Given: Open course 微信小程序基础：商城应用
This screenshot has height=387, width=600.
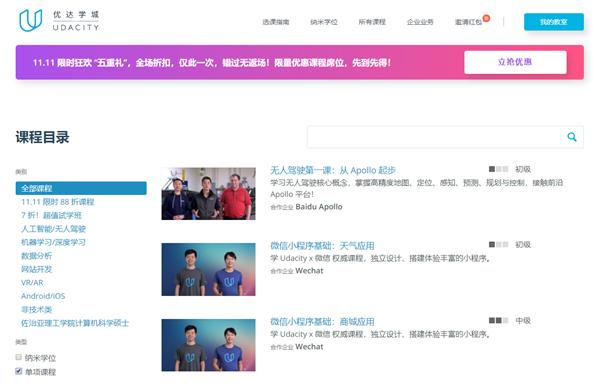Looking at the screenshot, I should [322, 322].
